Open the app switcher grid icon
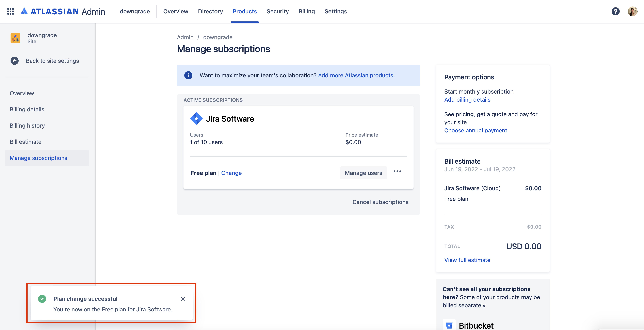The image size is (644, 330). (11, 11)
